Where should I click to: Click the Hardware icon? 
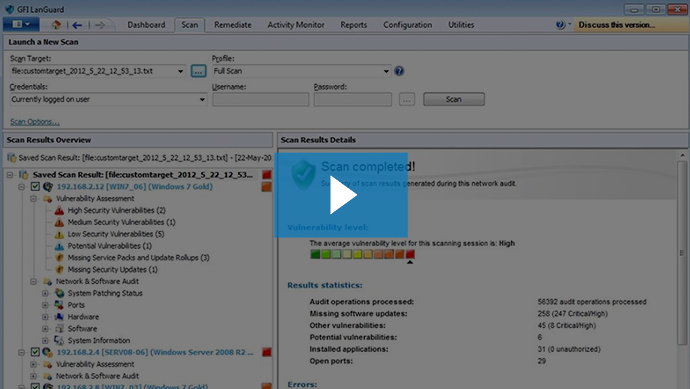tap(59, 317)
